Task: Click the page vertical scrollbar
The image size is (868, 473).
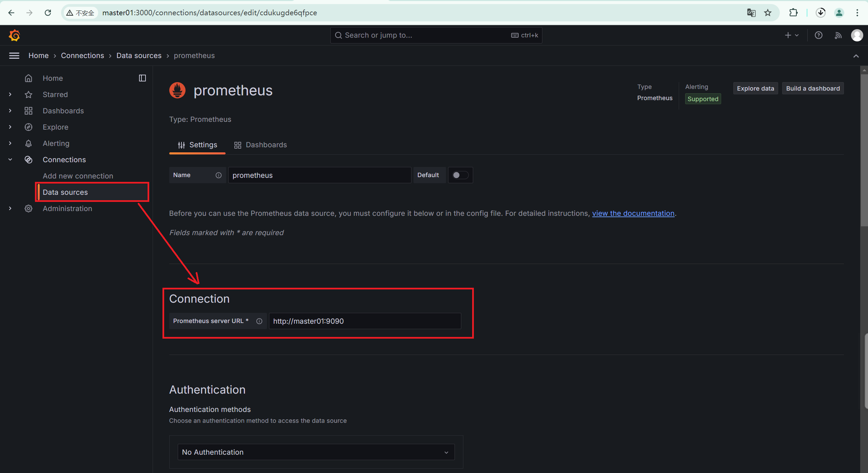Action: tap(864, 149)
